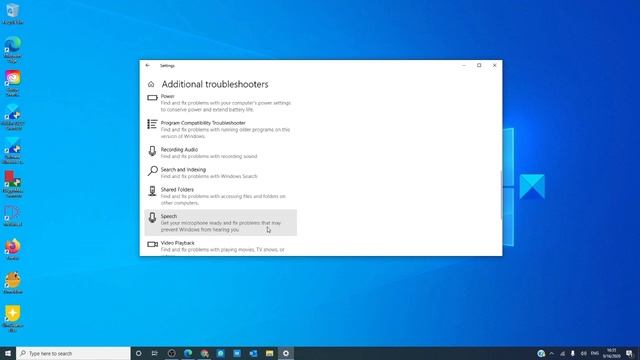Select the Microsoft Edge desktop shortcut
Image resolution: width=640 pixels, height=360 pixels.
coord(13,49)
